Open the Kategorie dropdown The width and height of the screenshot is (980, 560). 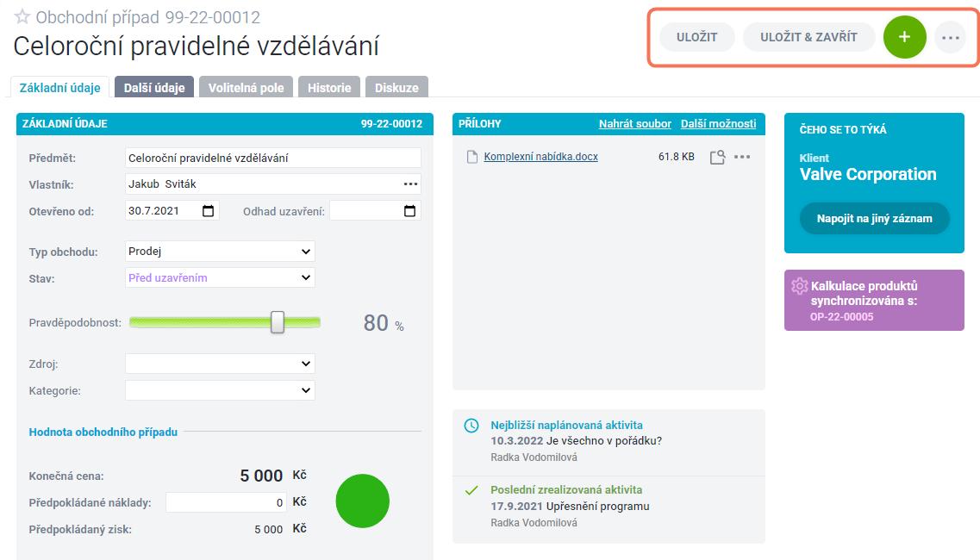point(220,390)
